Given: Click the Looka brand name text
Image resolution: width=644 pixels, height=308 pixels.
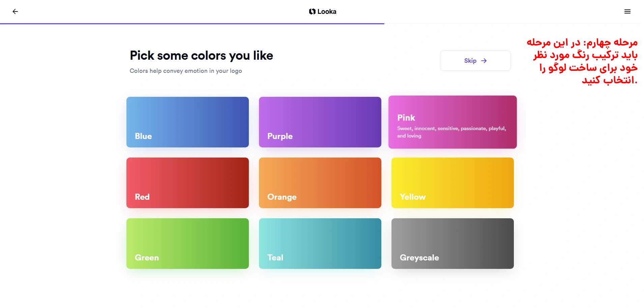Looking at the screenshot, I should (327, 11).
